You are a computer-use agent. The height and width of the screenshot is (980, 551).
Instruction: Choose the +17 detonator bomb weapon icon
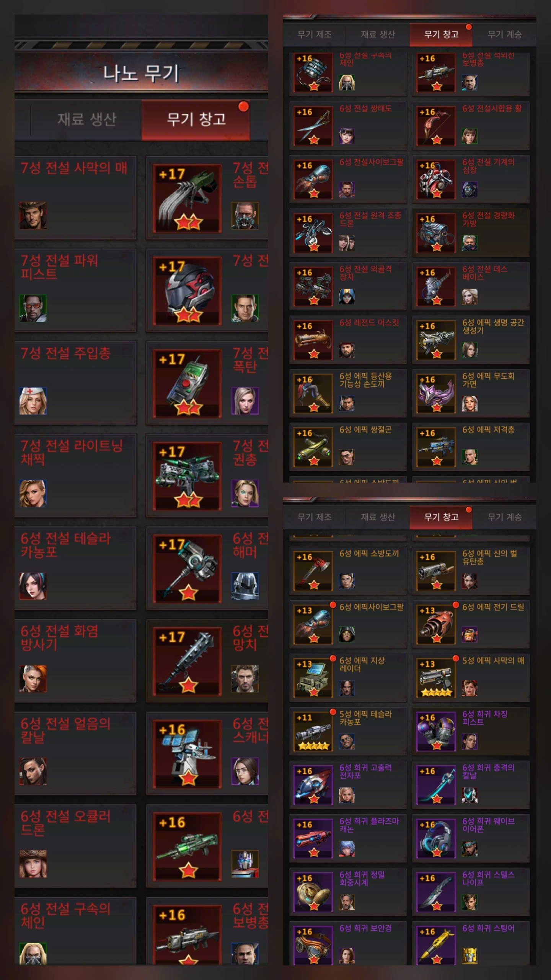coord(187,384)
